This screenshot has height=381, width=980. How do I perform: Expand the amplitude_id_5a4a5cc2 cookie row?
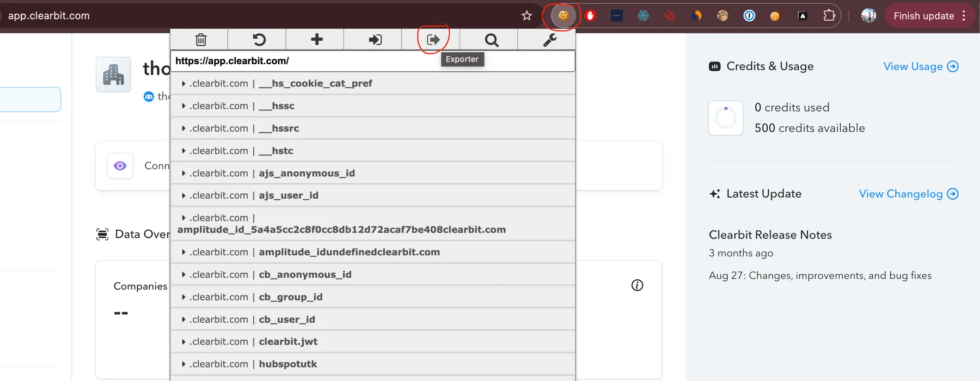pyautogui.click(x=373, y=224)
